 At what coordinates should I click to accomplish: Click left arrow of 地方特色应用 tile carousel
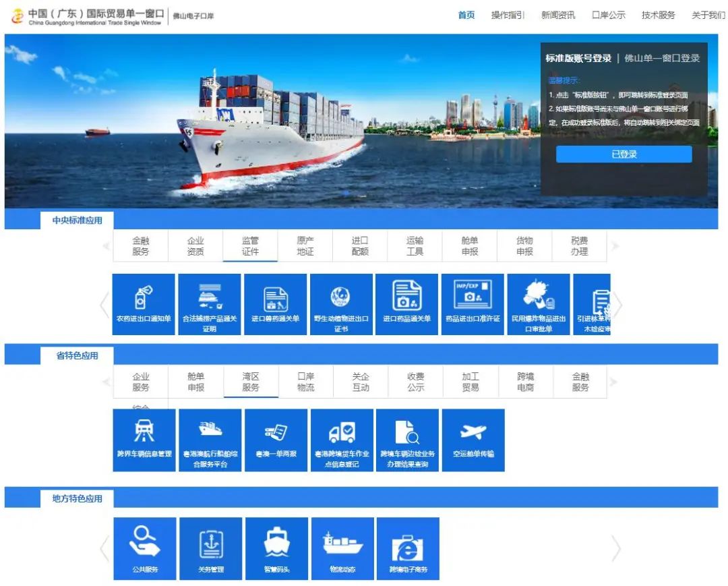[105, 549]
